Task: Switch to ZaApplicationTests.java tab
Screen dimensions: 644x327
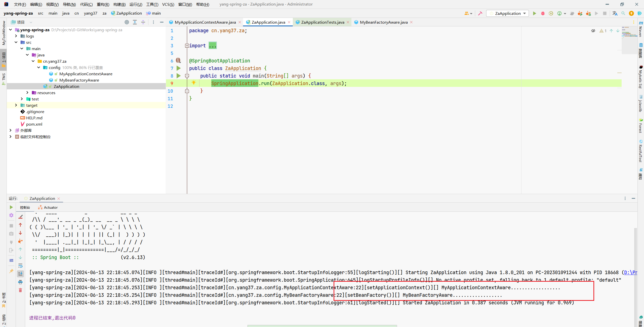Action: (323, 22)
